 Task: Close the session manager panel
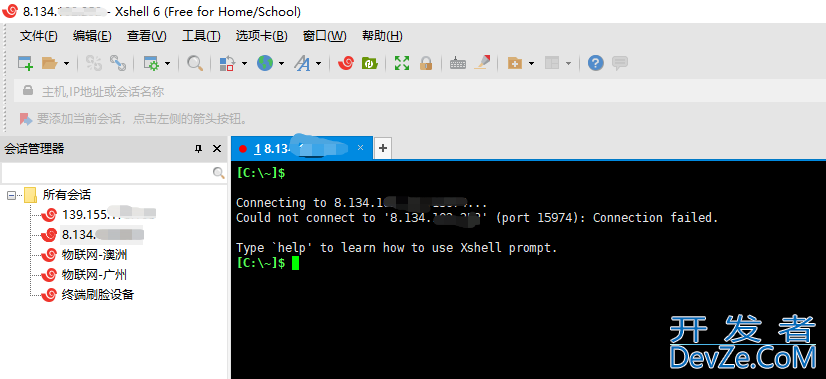tap(217, 149)
